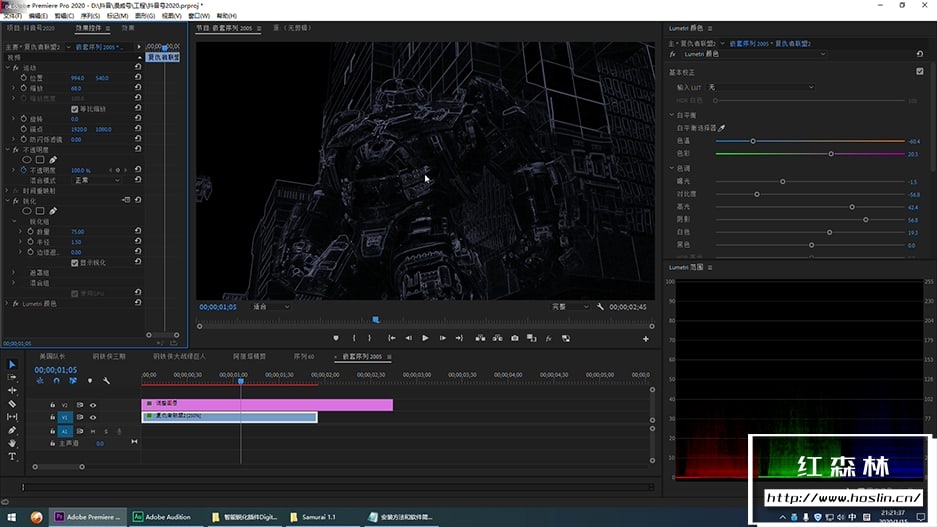Open timeline display settings wrench
937x527 pixels.
[x=106, y=381]
